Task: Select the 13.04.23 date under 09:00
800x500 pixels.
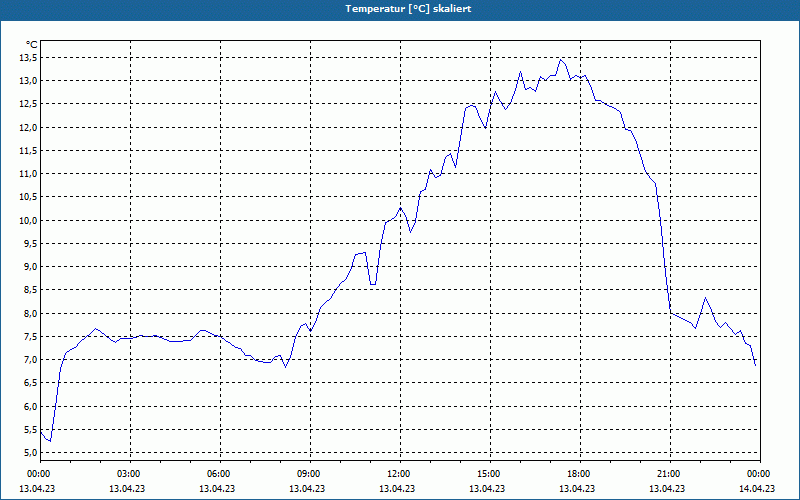Action: point(307,488)
